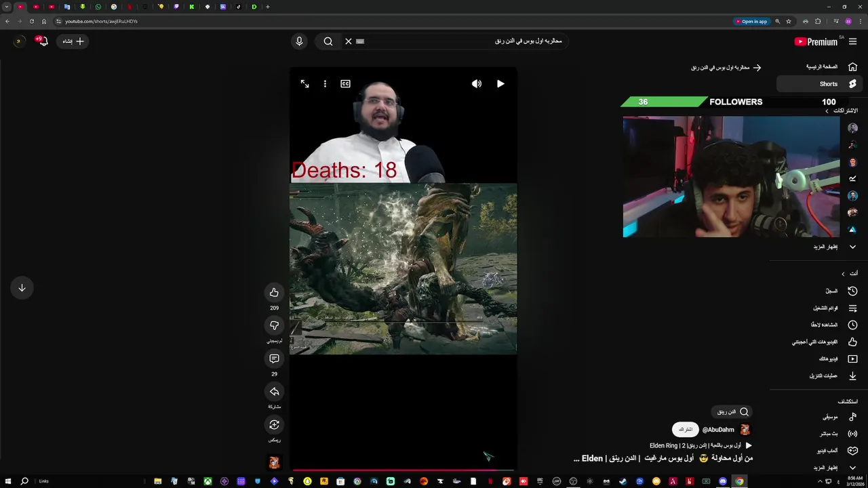The width and height of the screenshot is (868, 488).
Task: Remix this Short
Action: tap(274, 425)
